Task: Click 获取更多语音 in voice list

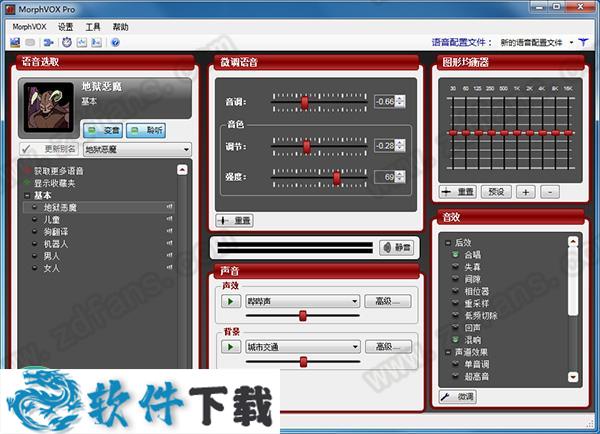Action: tap(59, 171)
